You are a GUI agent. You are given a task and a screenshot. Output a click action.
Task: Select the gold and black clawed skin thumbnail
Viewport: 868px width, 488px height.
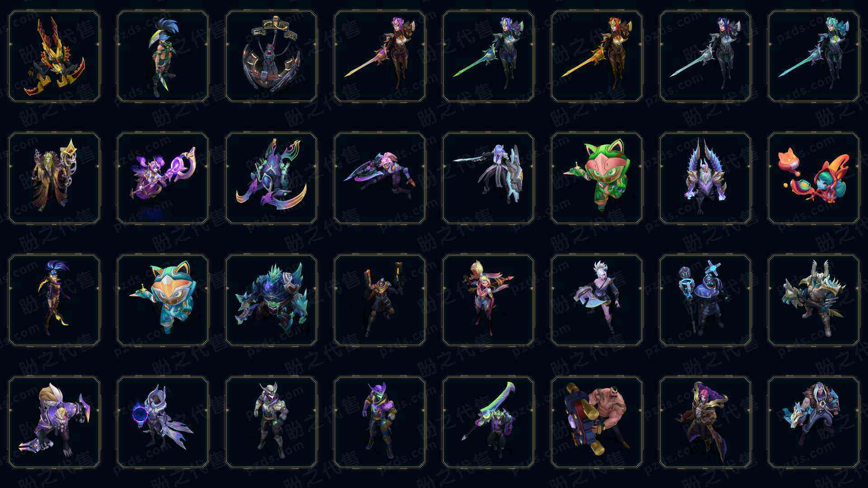click(54, 56)
